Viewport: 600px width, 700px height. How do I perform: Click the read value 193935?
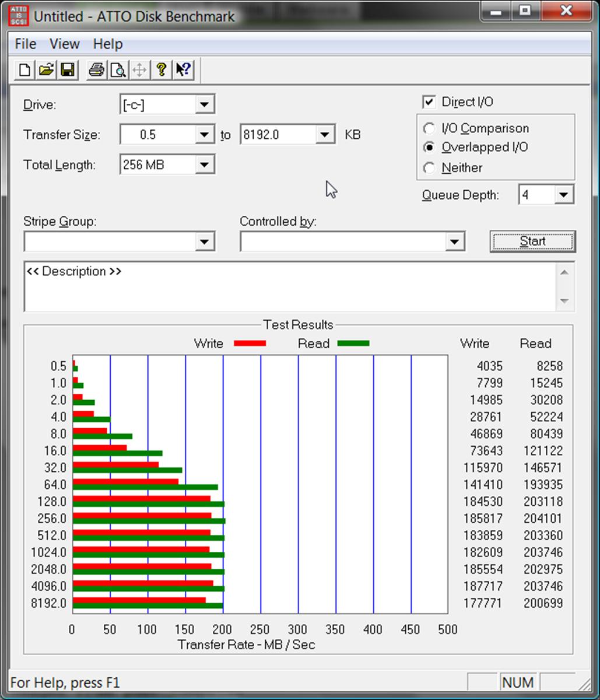click(x=543, y=485)
